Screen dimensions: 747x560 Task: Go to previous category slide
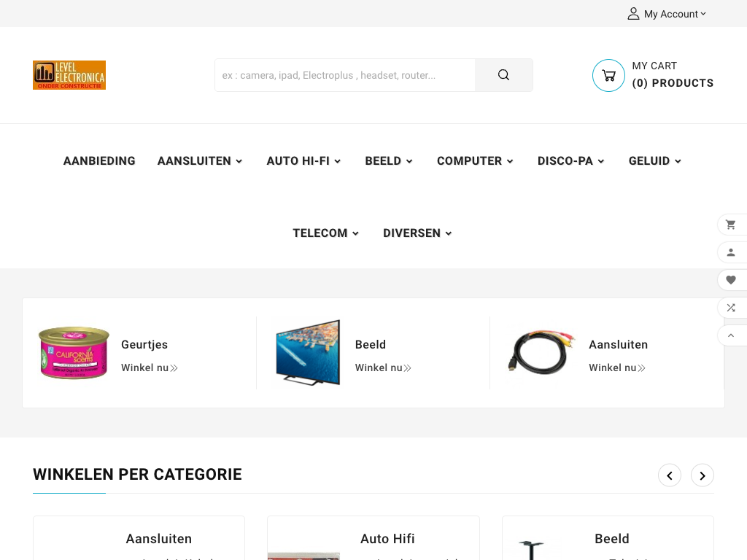670,475
